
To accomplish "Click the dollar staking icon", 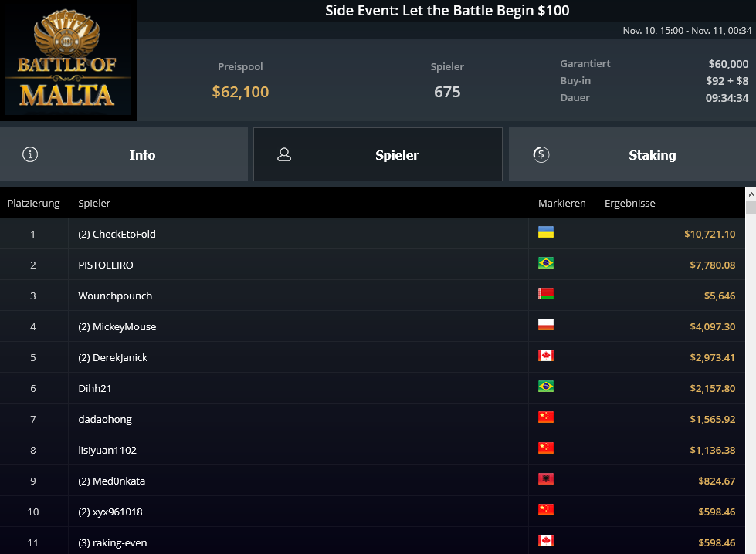I will [x=541, y=154].
